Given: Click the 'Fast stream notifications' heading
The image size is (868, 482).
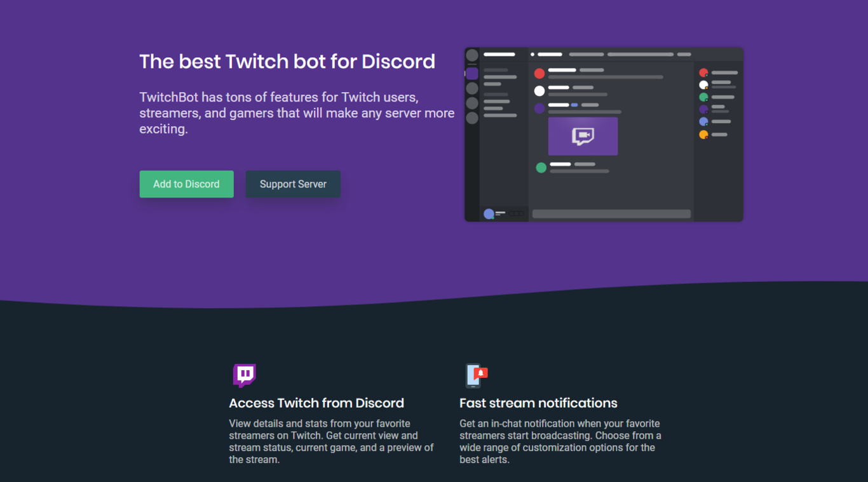Looking at the screenshot, I should coord(538,403).
